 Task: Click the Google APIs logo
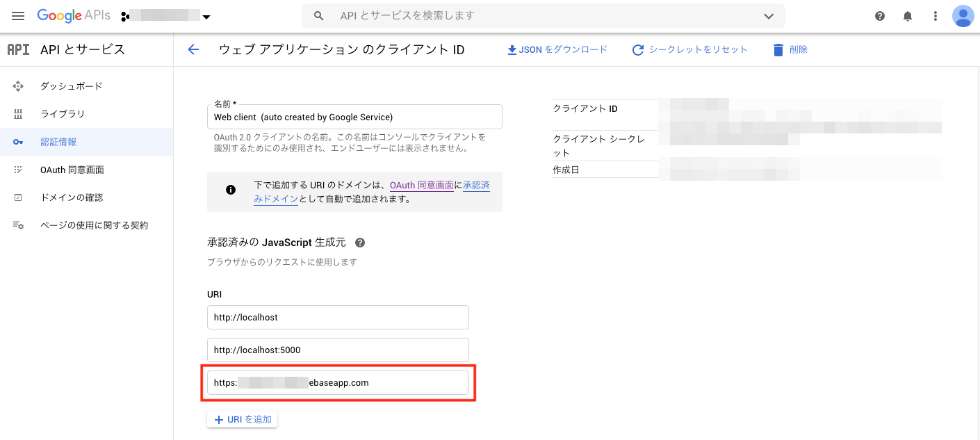tap(72, 15)
